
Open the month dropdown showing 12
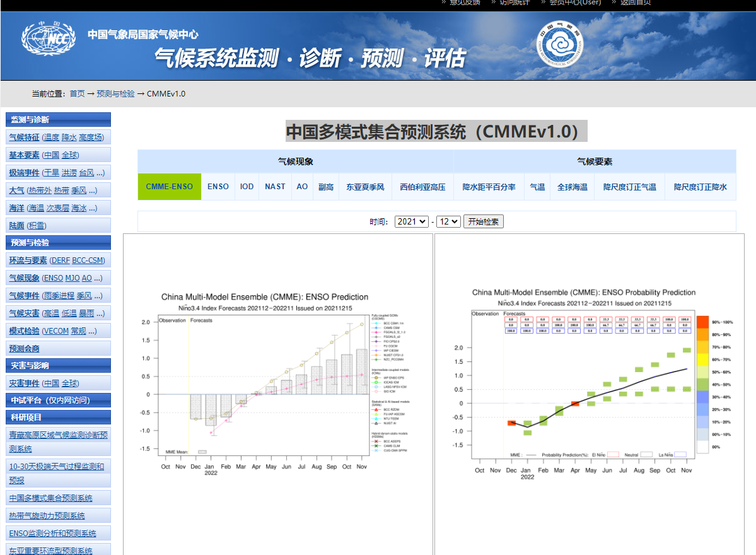448,221
